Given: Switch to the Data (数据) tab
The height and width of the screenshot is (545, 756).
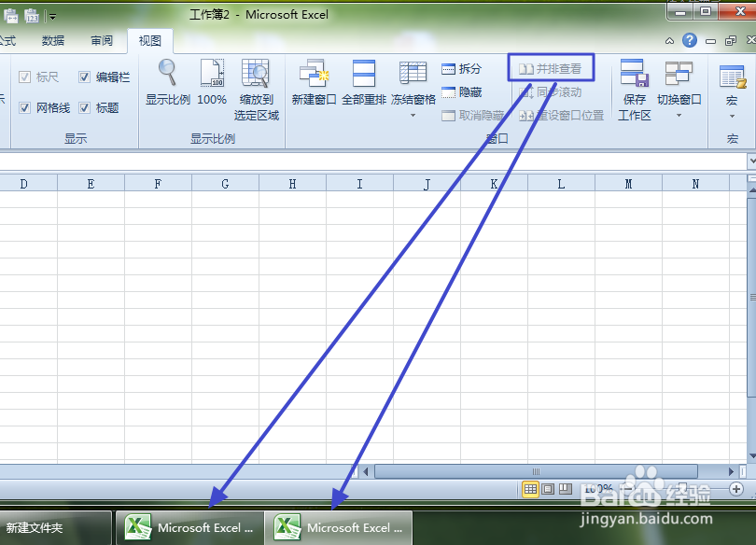Looking at the screenshot, I should coord(53,40).
